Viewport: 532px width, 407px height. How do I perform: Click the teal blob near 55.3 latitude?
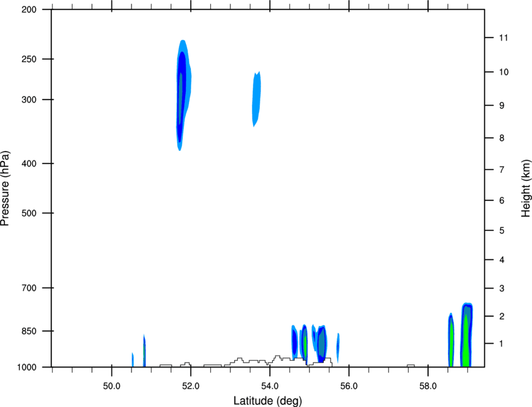coord(320,343)
